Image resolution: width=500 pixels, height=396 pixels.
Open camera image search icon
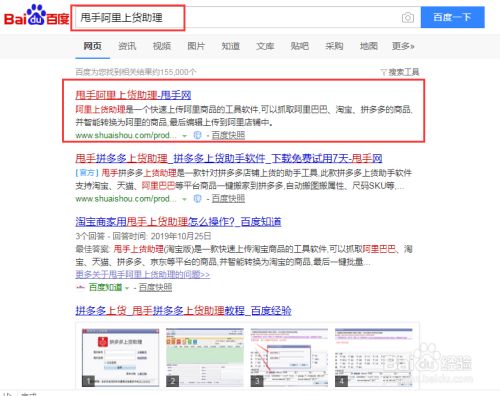point(408,17)
